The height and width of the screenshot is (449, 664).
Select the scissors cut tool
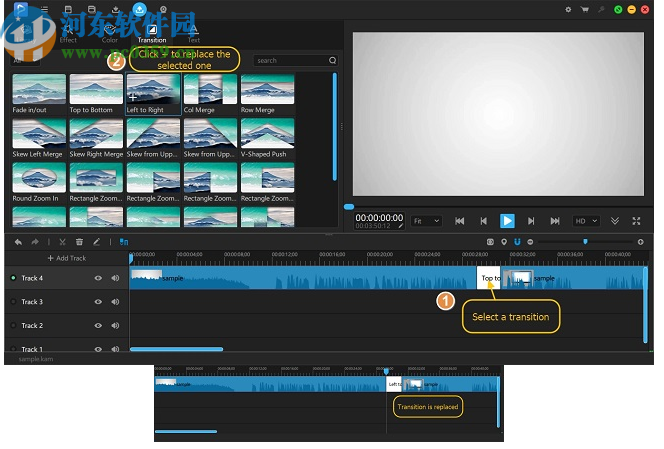point(62,242)
